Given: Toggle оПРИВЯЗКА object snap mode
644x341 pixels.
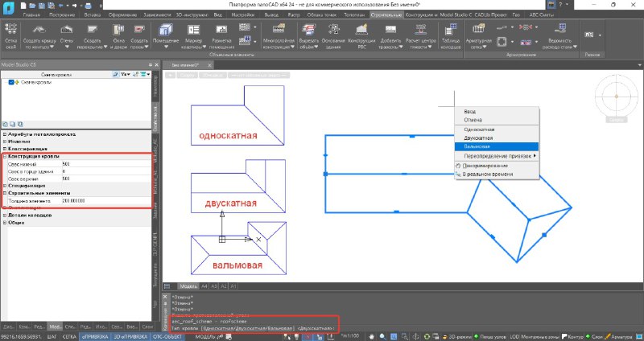Looking at the screenshot, I should point(95,337).
